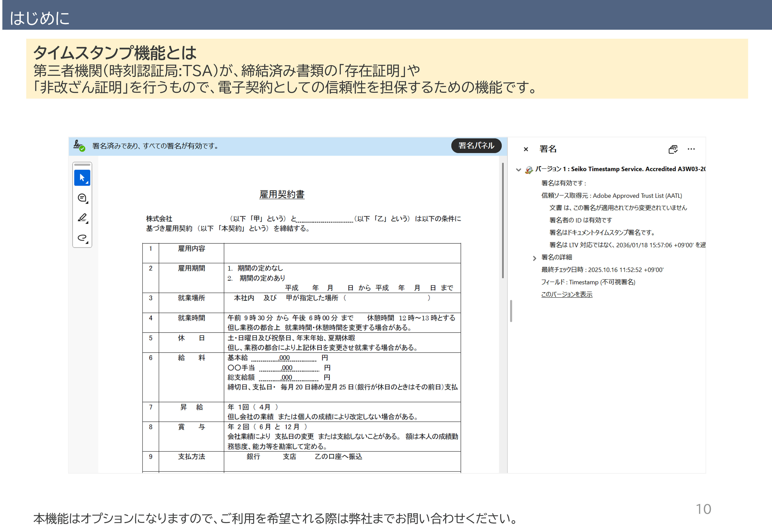Click the document's vertical scrollbar
Viewport: 772px width, 532px height.
coord(503,220)
